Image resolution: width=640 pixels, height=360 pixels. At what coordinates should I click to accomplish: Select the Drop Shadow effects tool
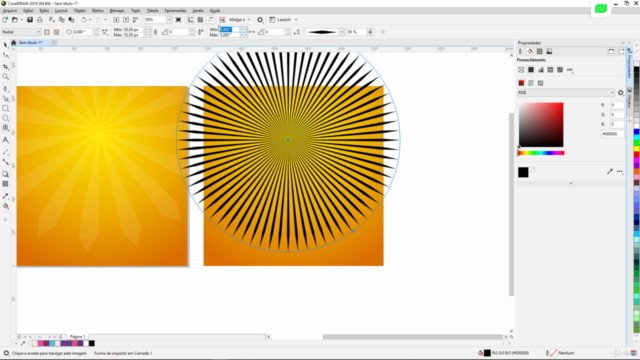click(x=5, y=174)
